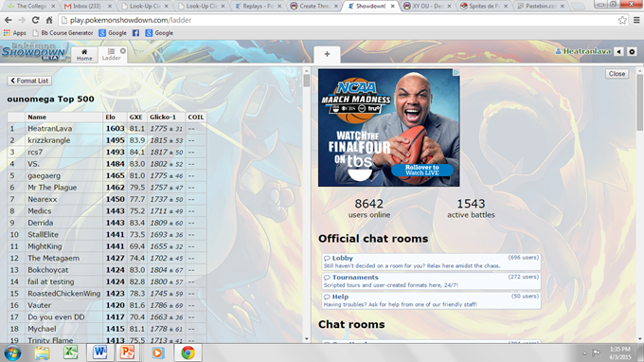The height and width of the screenshot is (362, 644).
Task: Click the address bar URL field
Action: click(x=337, y=20)
